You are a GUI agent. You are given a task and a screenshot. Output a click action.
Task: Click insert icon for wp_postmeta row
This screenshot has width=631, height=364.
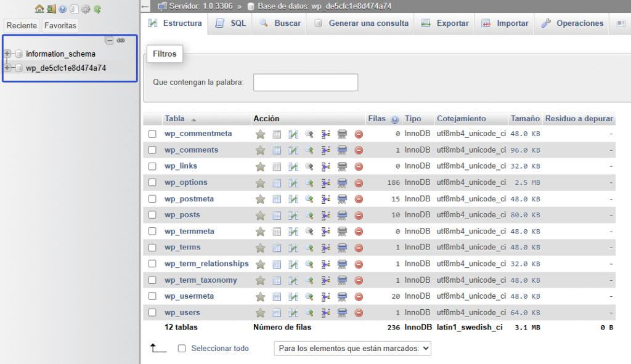tap(325, 199)
